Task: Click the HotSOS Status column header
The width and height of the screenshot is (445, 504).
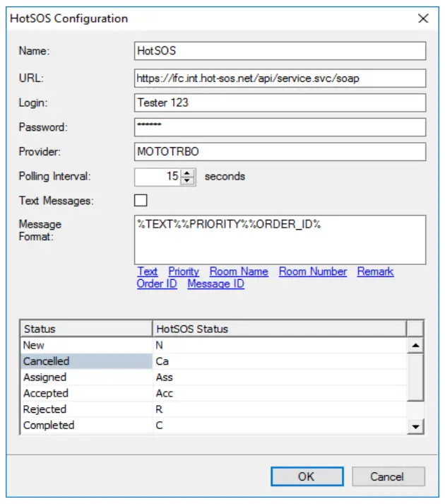Action: tap(280, 329)
